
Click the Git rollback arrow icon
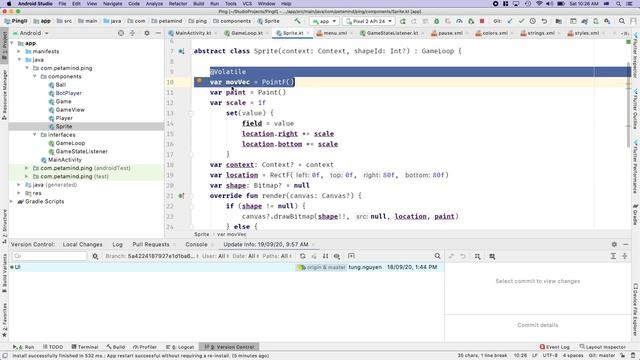544,21
